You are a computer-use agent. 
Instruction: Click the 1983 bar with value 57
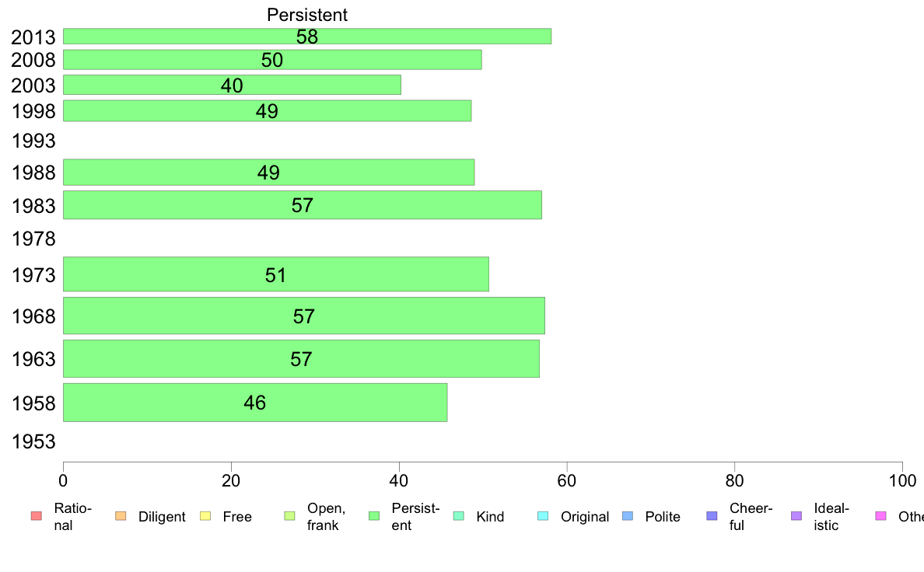click(x=303, y=205)
